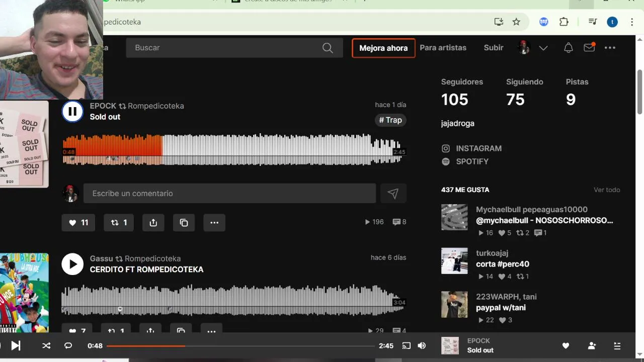Expand the profile avatar chevron
644x362 pixels.
(543, 48)
